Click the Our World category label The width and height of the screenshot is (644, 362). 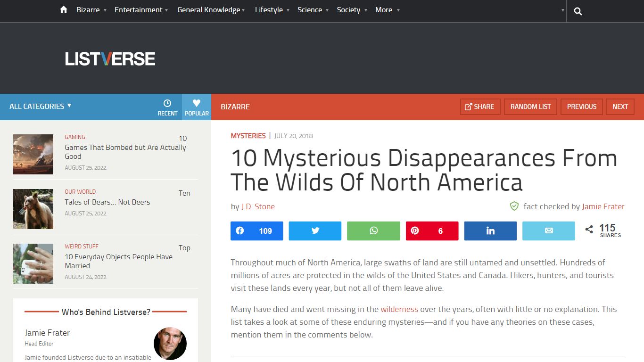click(80, 192)
